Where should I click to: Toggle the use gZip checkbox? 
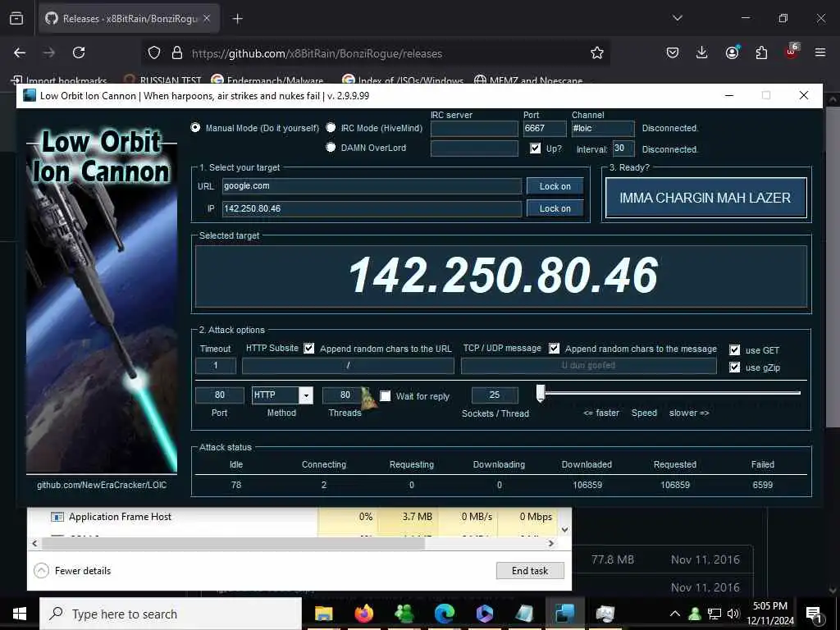click(735, 367)
